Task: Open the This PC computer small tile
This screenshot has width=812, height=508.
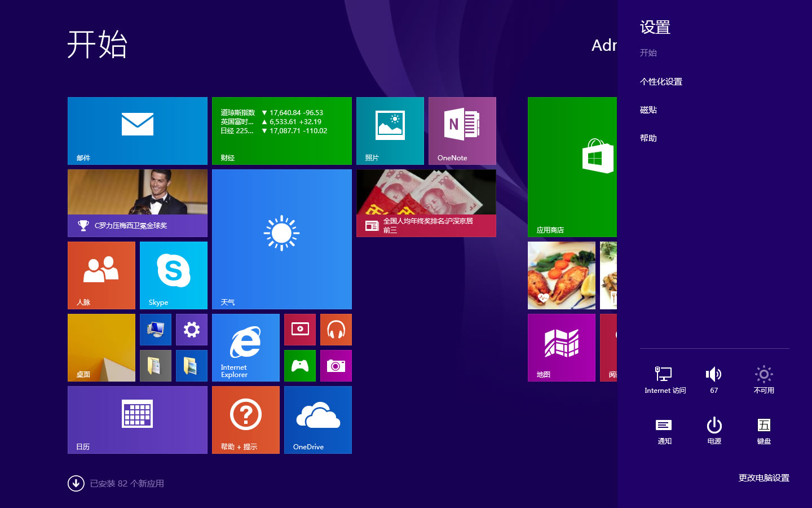Action: [x=156, y=330]
